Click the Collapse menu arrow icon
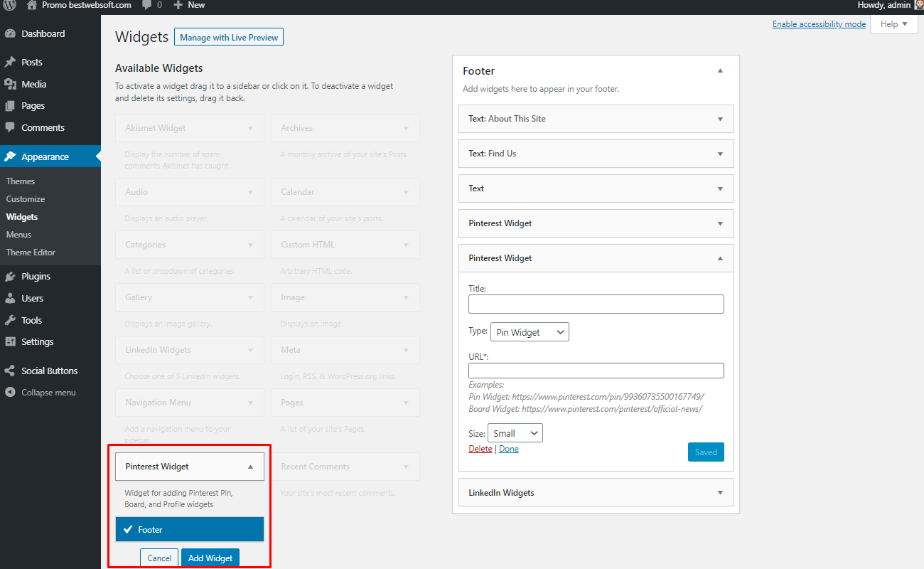The image size is (924, 569). coord(10,393)
